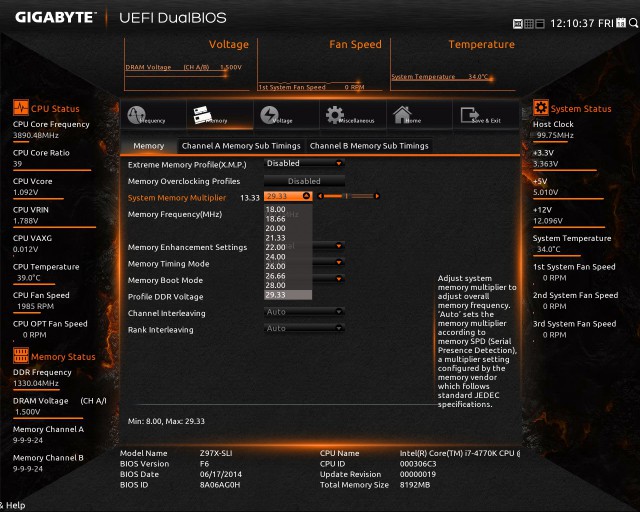The height and width of the screenshot is (512, 640).
Task: Open the Rank Interleaving Auto dropdown
Action: tap(304, 328)
